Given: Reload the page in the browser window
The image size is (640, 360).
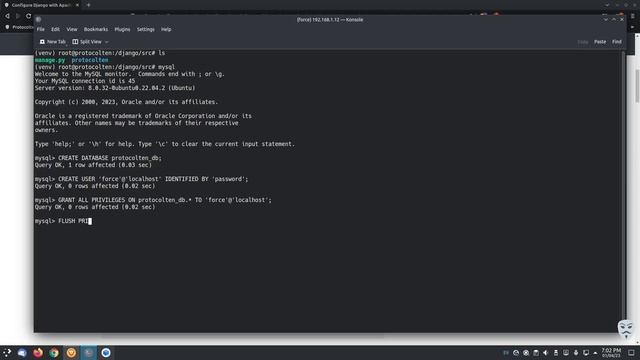Looking at the screenshot, I should (x=29, y=16).
